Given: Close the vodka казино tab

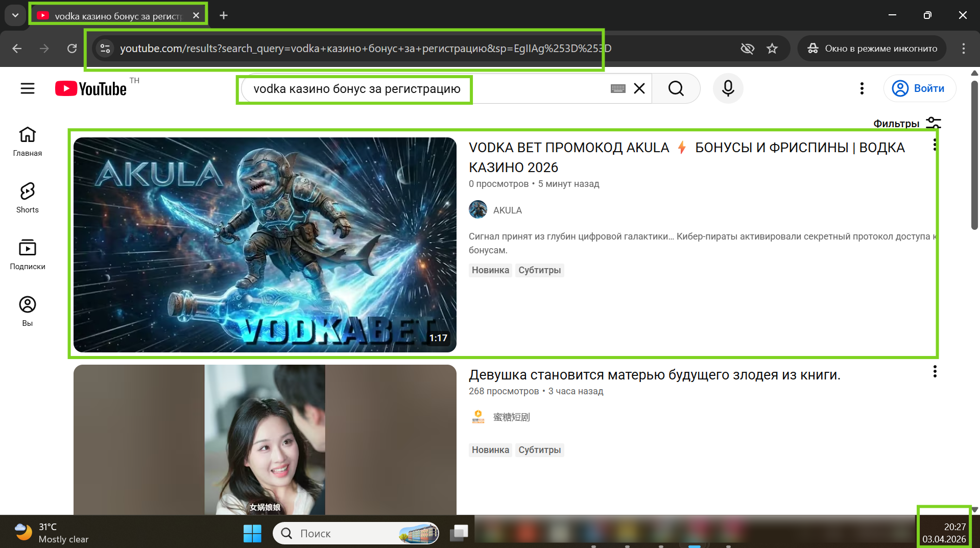Looking at the screenshot, I should coord(196,16).
